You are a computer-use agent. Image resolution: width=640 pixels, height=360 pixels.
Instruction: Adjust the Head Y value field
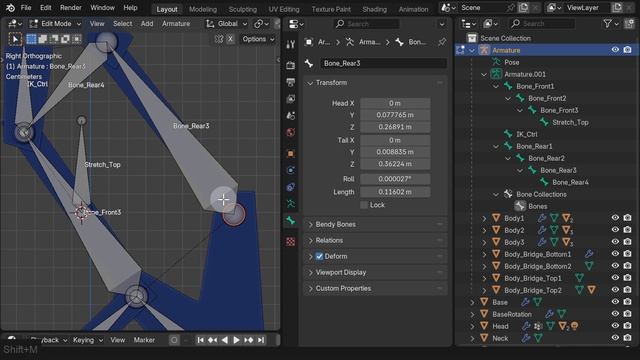click(x=395, y=115)
